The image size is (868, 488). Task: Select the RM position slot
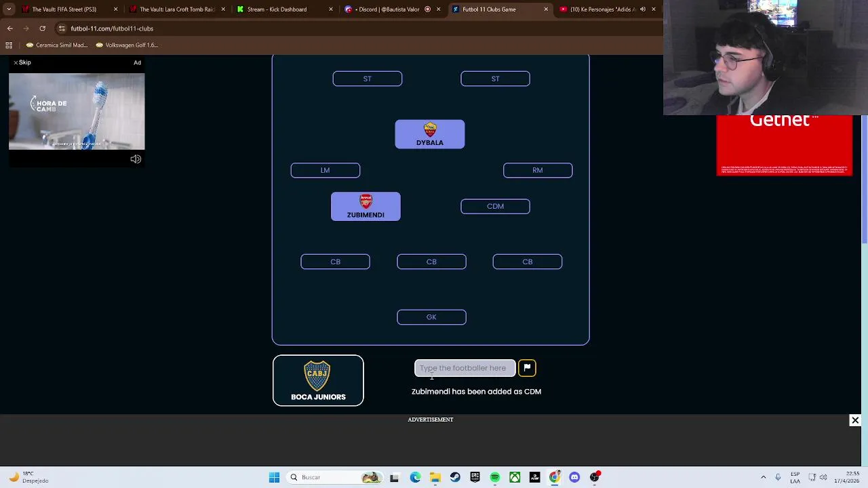pos(538,170)
